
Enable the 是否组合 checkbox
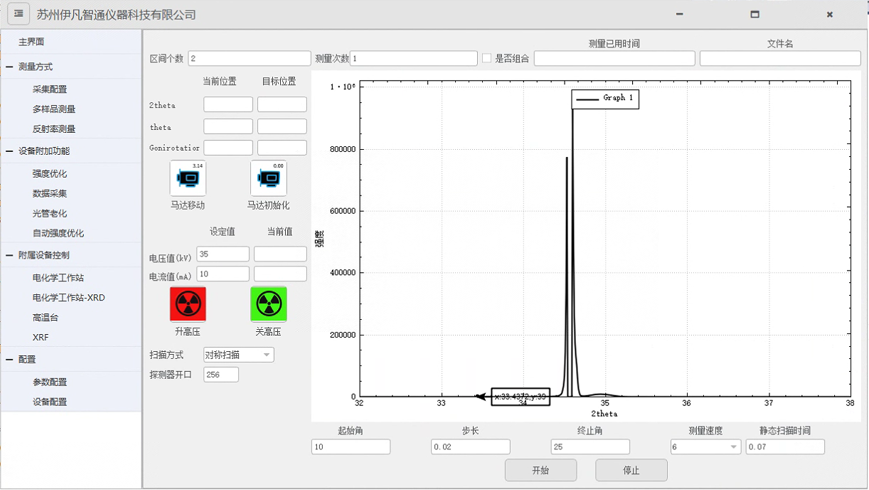pyautogui.click(x=487, y=59)
